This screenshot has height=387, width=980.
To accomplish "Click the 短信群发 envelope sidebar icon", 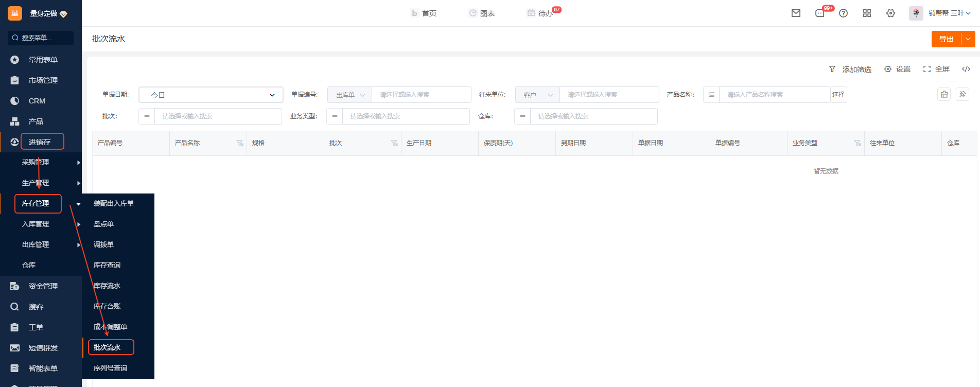I will click(x=15, y=348).
